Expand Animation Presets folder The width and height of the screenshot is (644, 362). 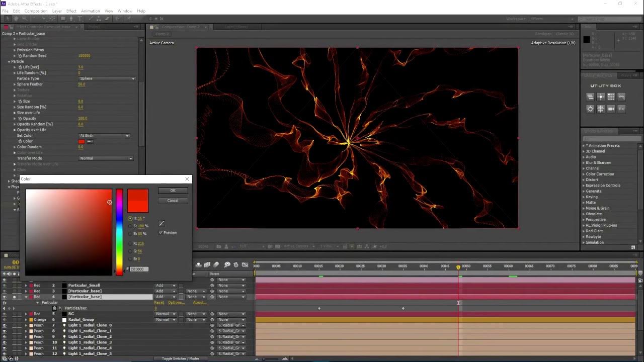point(584,146)
